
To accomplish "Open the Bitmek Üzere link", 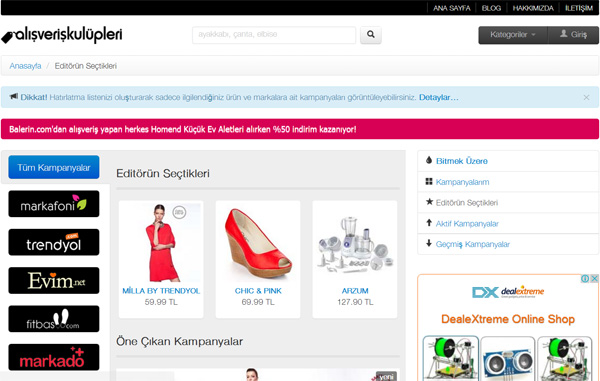I will (x=462, y=161).
